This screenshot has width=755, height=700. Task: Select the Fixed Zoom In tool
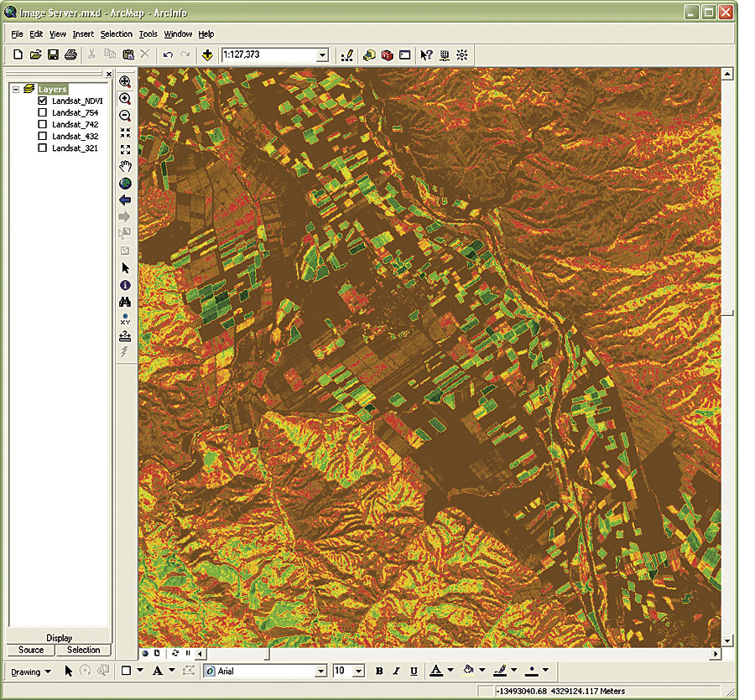tap(125, 132)
